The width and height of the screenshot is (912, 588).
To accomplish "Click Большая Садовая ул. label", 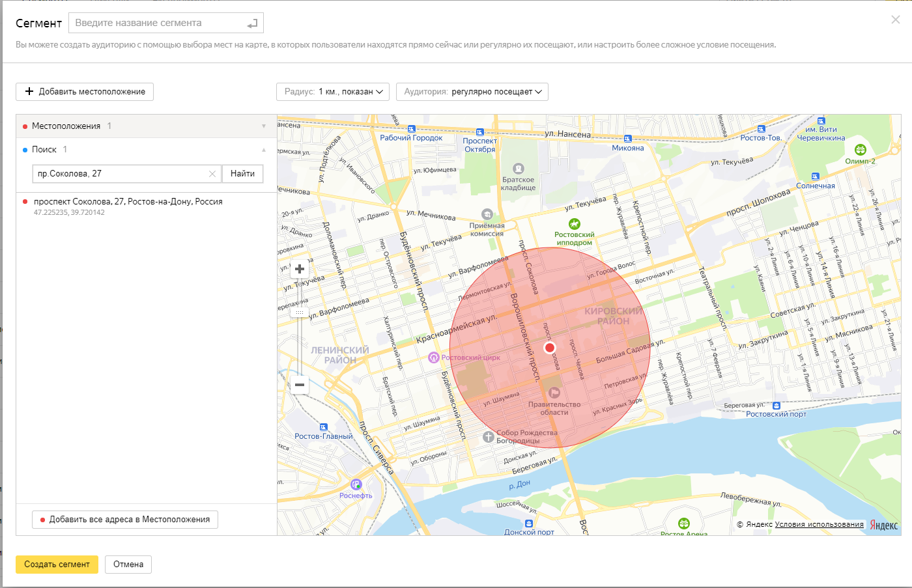I will click(630, 352).
